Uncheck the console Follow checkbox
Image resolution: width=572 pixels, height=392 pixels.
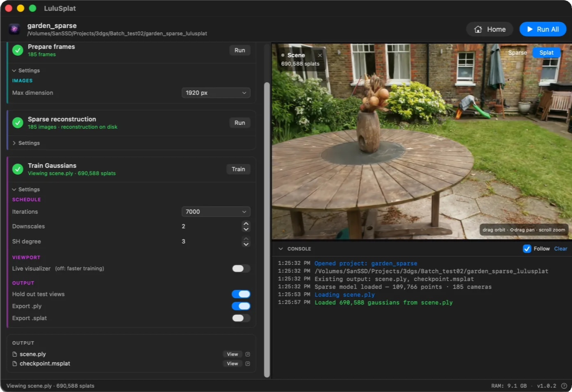click(x=527, y=249)
